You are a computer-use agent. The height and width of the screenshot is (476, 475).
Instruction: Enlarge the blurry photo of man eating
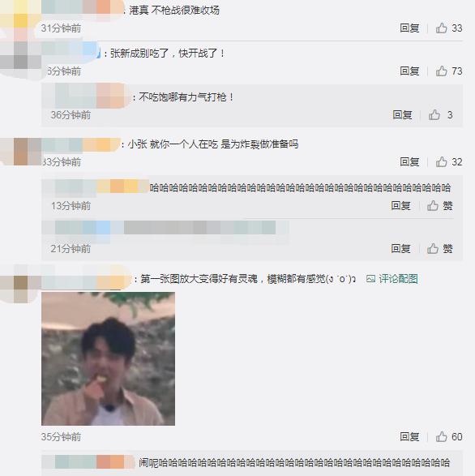click(108, 358)
